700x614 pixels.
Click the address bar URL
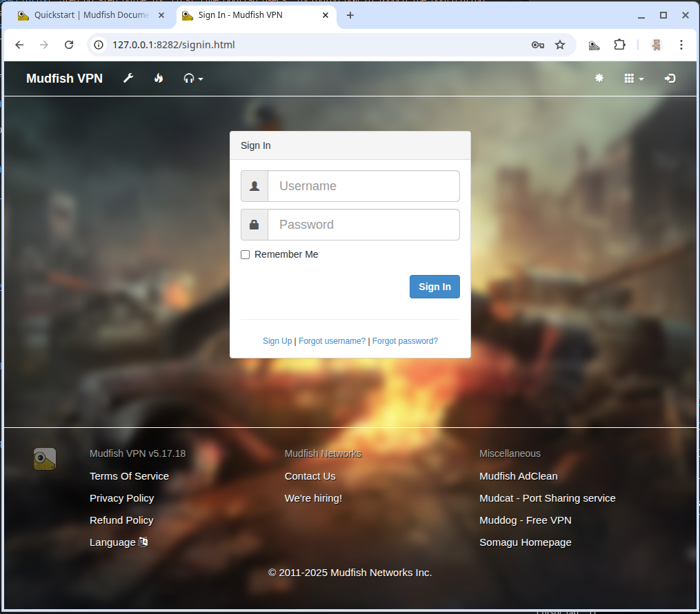(174, 45)
